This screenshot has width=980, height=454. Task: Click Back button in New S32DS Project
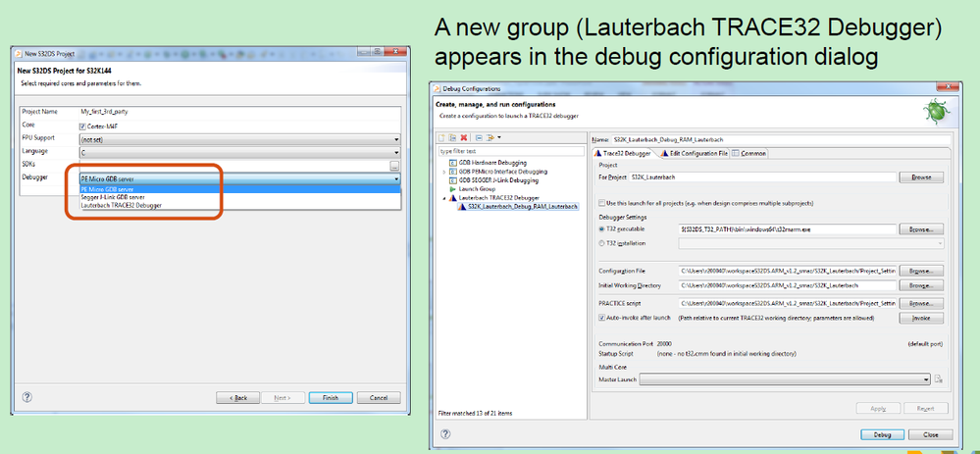[238, 398]
